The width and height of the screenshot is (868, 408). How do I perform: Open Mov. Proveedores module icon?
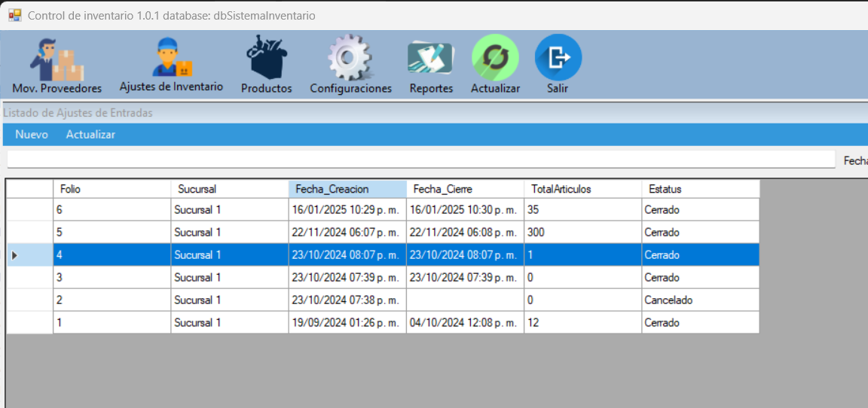pyautogui.click(x=57, y=60)
